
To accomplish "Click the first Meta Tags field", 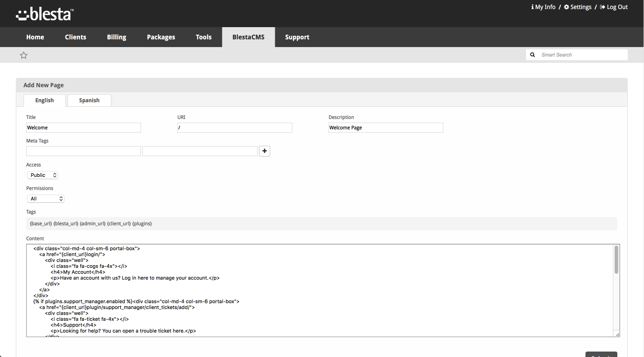I will (x=84, y=151).
